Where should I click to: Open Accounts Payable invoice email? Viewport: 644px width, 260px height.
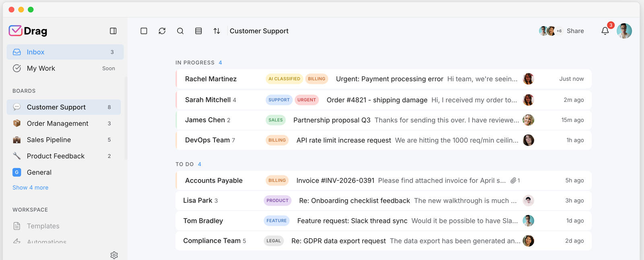point(384,180)
